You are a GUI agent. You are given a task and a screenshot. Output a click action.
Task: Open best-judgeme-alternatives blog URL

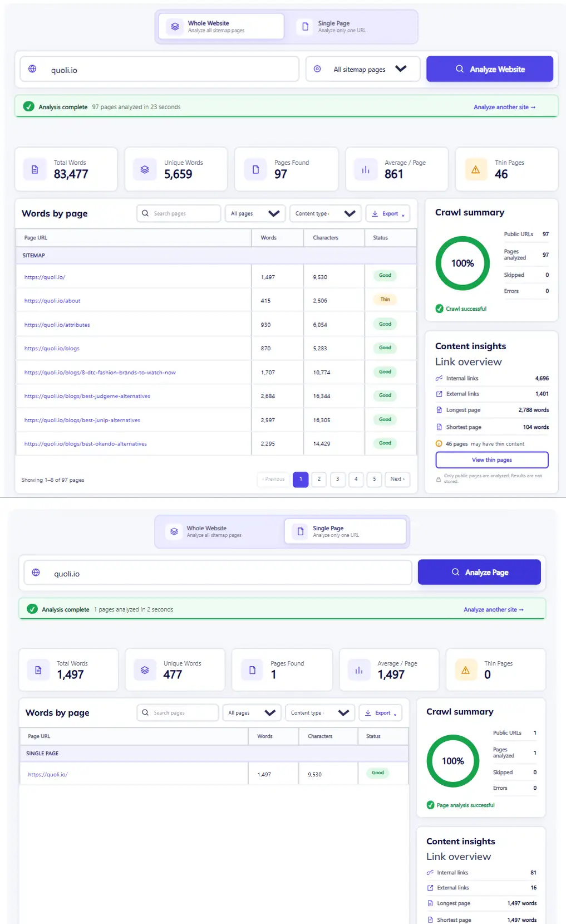click(87, 396)
